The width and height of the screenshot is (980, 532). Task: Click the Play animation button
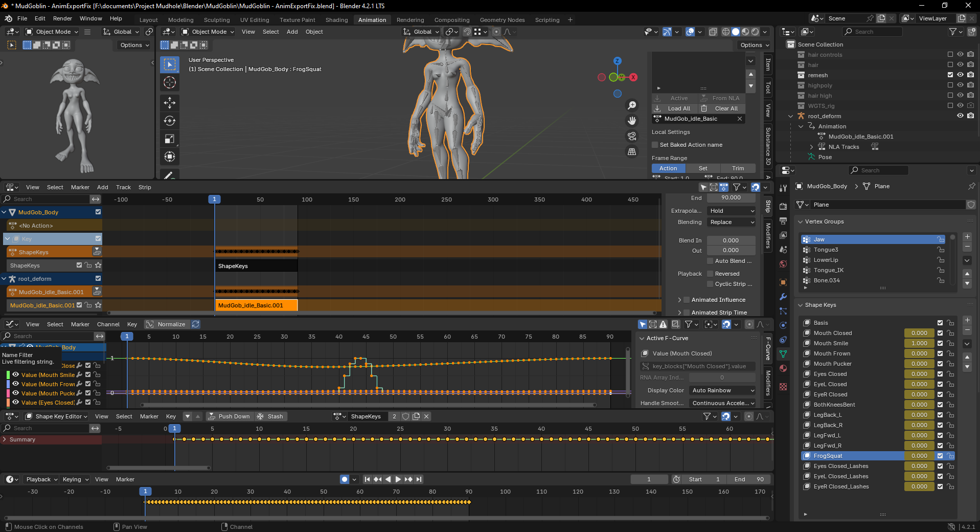398,479
